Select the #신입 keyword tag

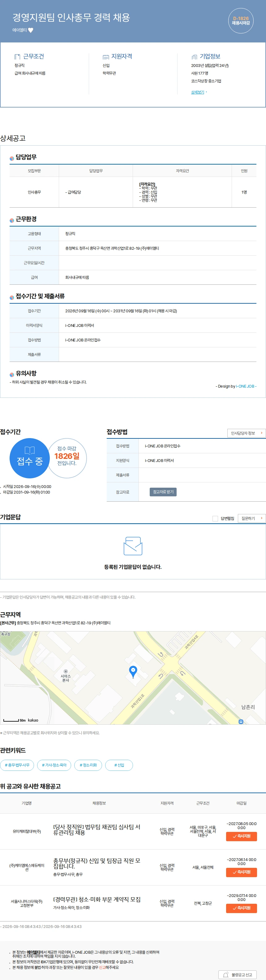(119, 765)
